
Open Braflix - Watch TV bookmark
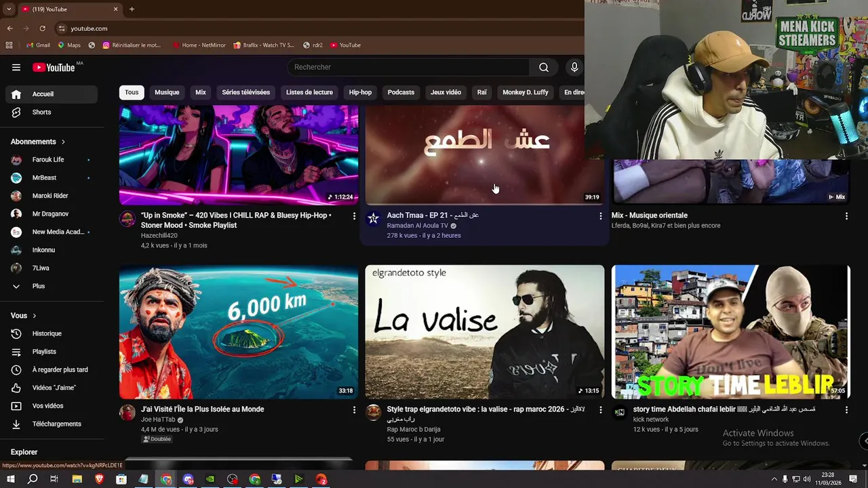264,45
